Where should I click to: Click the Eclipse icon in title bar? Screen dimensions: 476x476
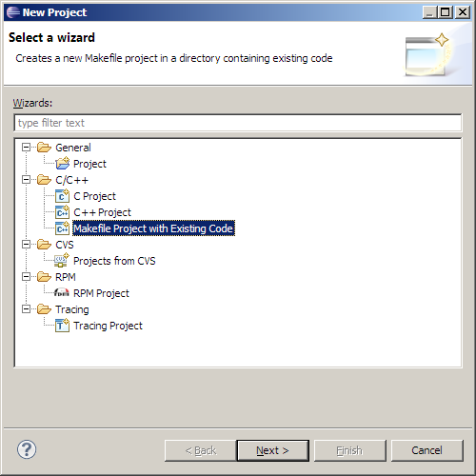[x=13, y=12]
